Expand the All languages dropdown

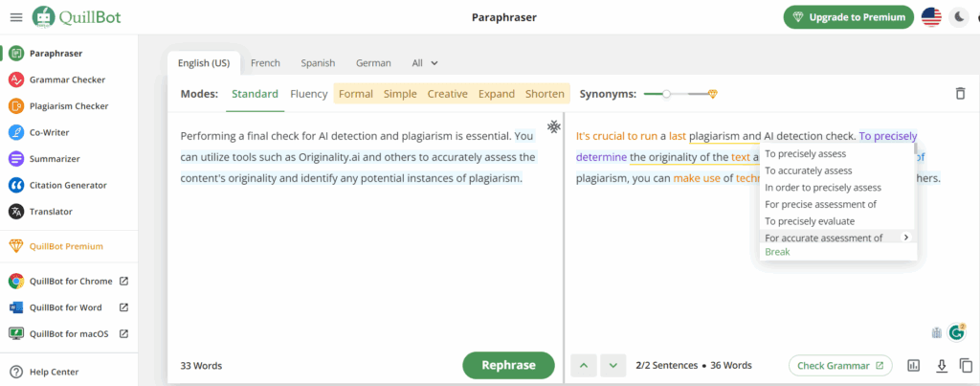point(424,63)
